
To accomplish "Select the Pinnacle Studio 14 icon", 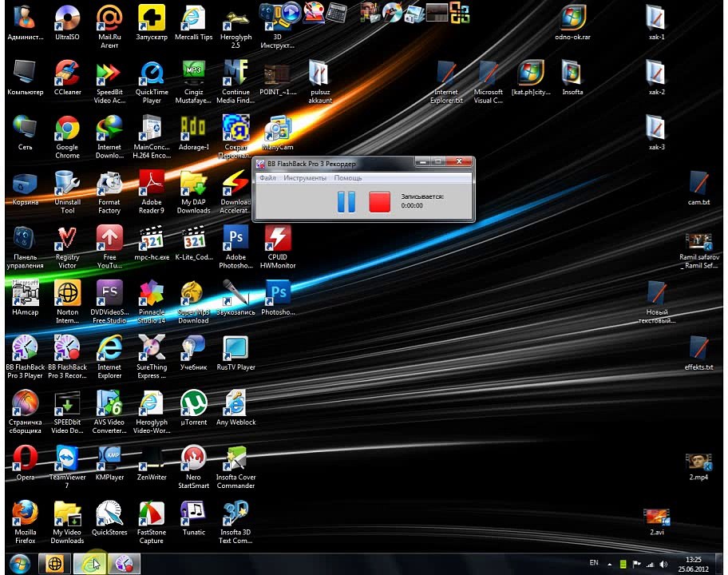I will tap(152, 302).
